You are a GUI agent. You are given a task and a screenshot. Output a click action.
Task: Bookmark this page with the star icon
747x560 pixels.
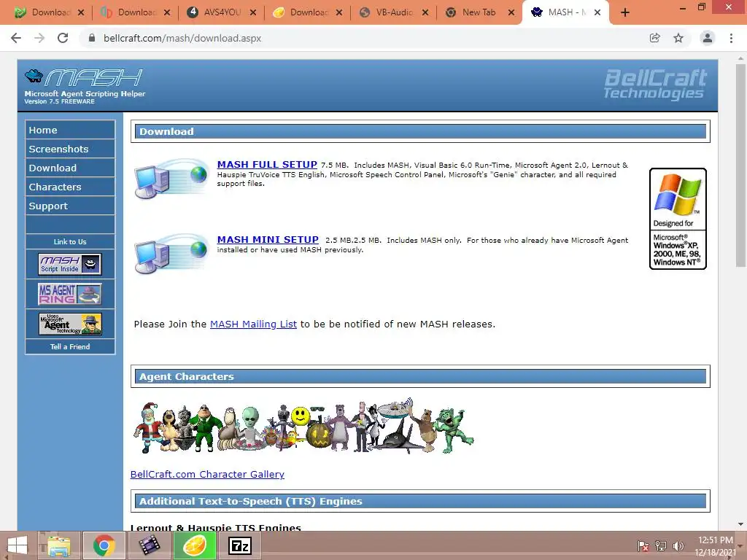pos(678,38)
